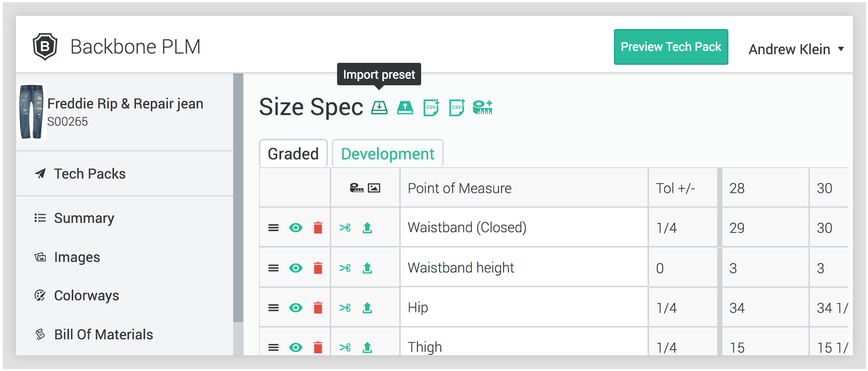Screen dimensions: 868x371
Task: Toggle visibility of Waistband (Closed) row
Action: [x=295, y=228]
